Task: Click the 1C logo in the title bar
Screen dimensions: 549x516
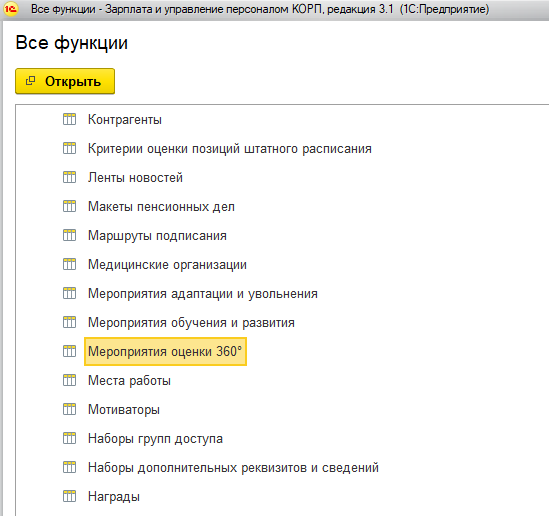Action: click(11, 9)
